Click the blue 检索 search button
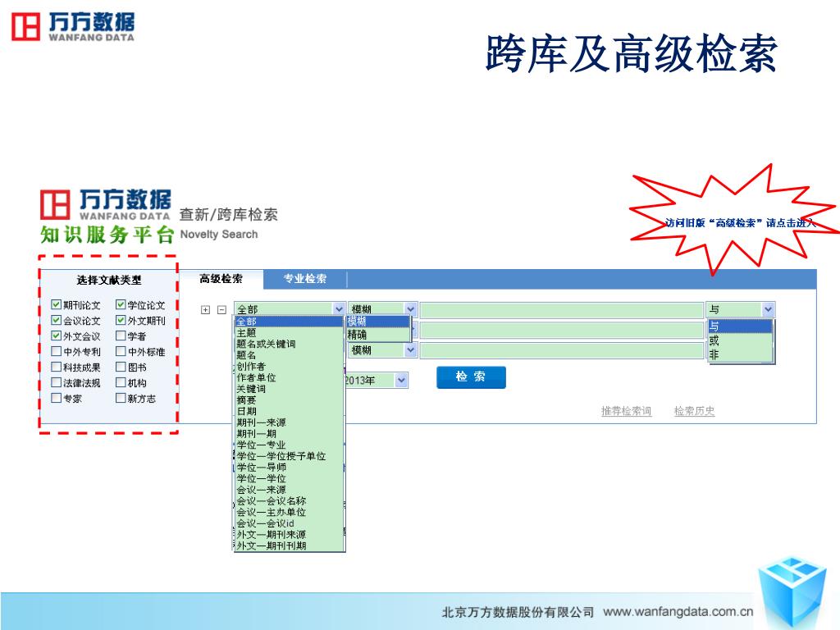840x630 pixels. coord(471,377)
